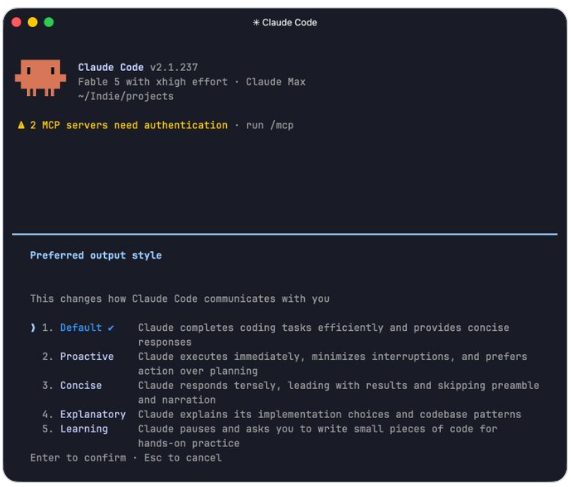This screenshot has height=487, width=571.
Task: Click the blue horizontal divider line
Action: point(285,234)
